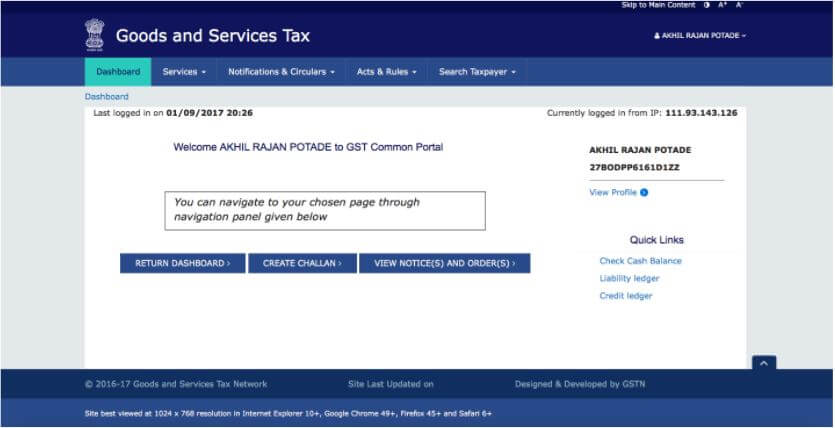Viewport: 835px width, 428px height.
Task: Open the View Profile link
Action: click(x=613, y=193)
